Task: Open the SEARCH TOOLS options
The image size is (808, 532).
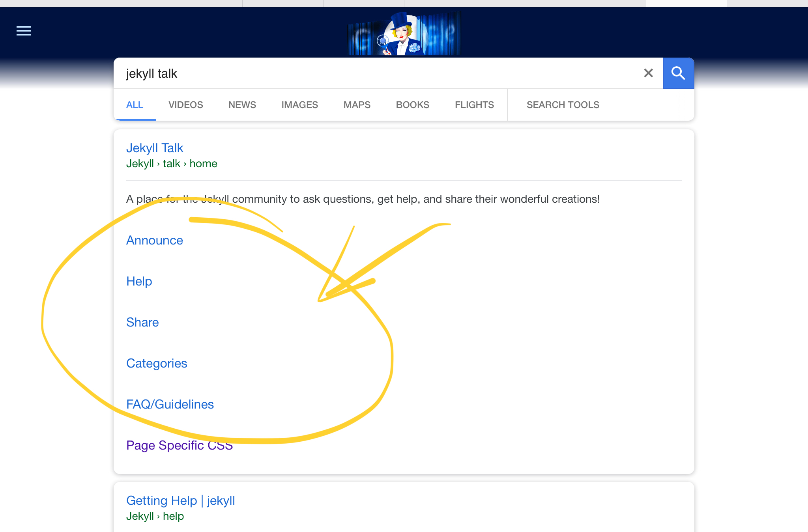Action: 563,105
